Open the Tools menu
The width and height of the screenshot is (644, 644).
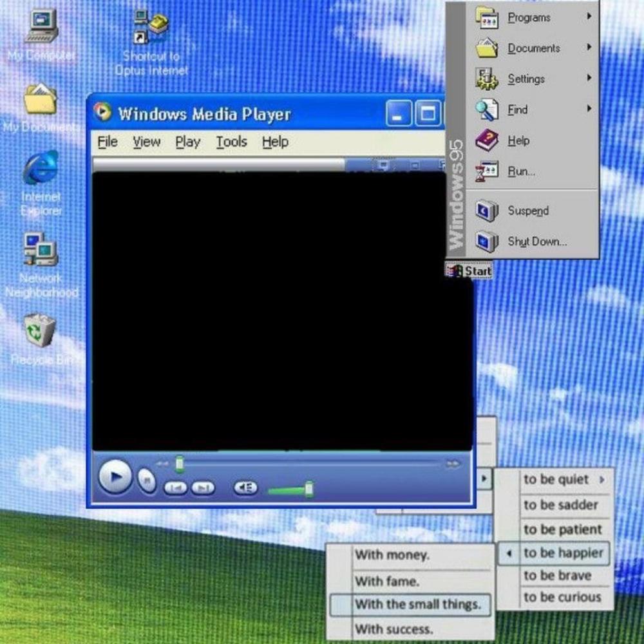232,142
